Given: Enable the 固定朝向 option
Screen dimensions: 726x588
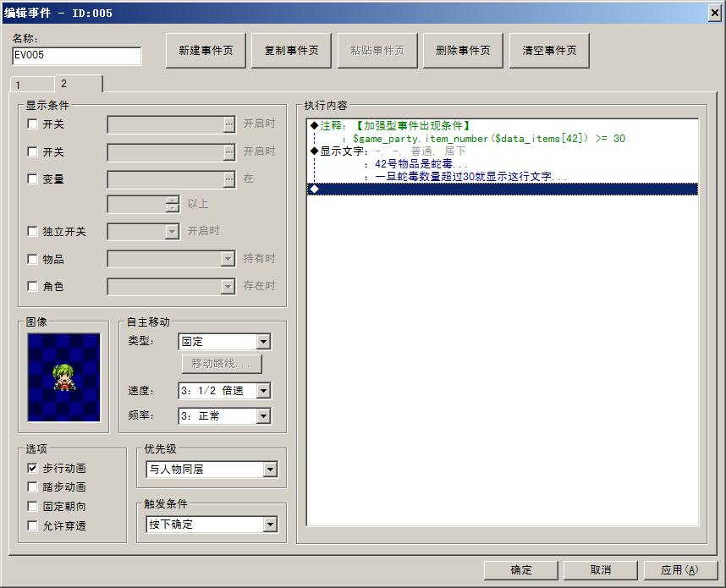Looking at the screenshot, I should 32,506.
